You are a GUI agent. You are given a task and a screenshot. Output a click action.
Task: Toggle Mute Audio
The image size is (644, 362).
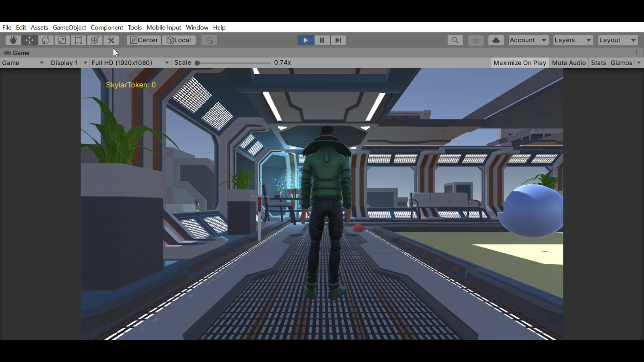[568, 63]
